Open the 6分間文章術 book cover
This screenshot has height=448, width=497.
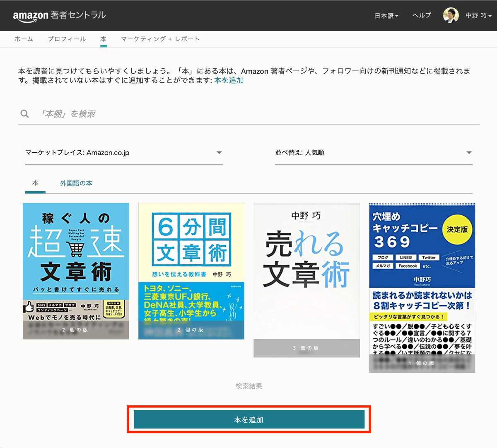[191, 271]
